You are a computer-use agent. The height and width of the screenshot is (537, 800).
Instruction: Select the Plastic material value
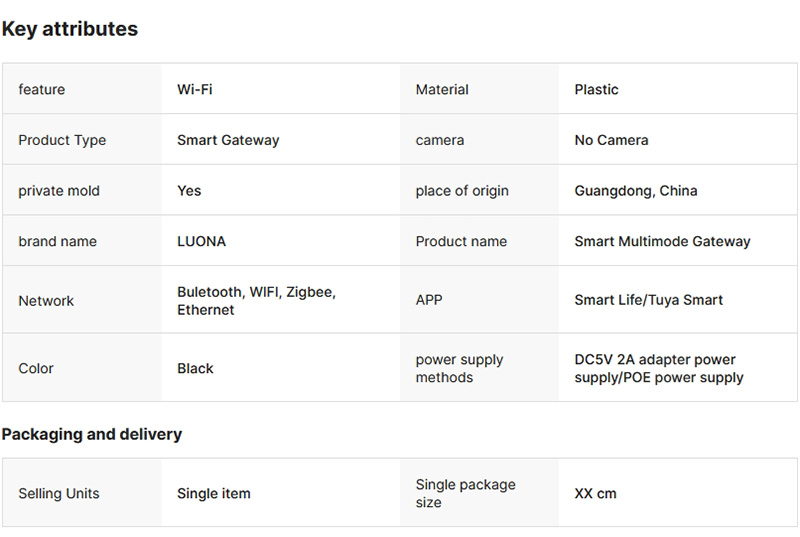pyautogui.click(x=596, y=89)
